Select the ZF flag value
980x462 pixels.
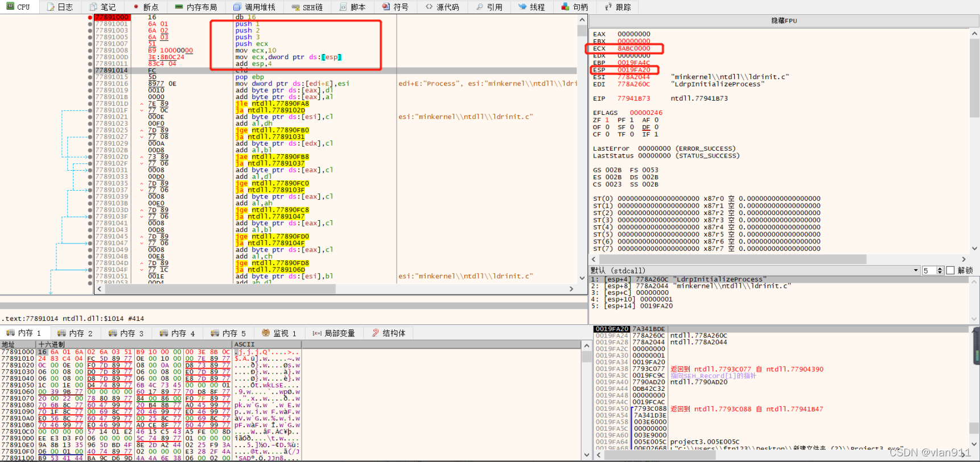[607, 120]
